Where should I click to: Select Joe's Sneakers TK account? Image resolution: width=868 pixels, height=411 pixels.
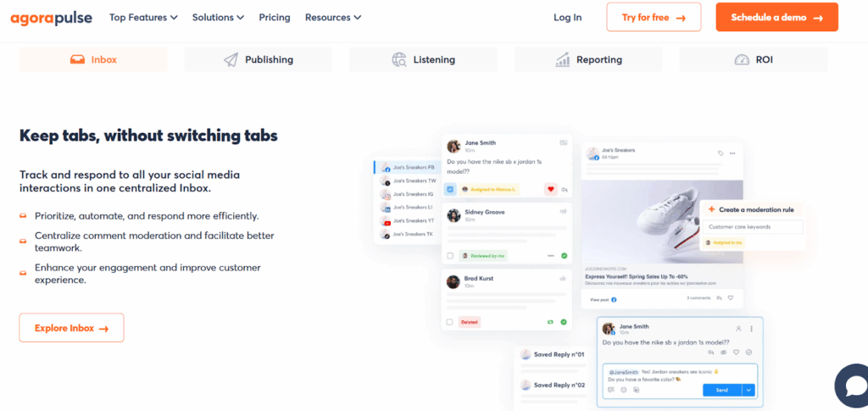tap(408, 234)
